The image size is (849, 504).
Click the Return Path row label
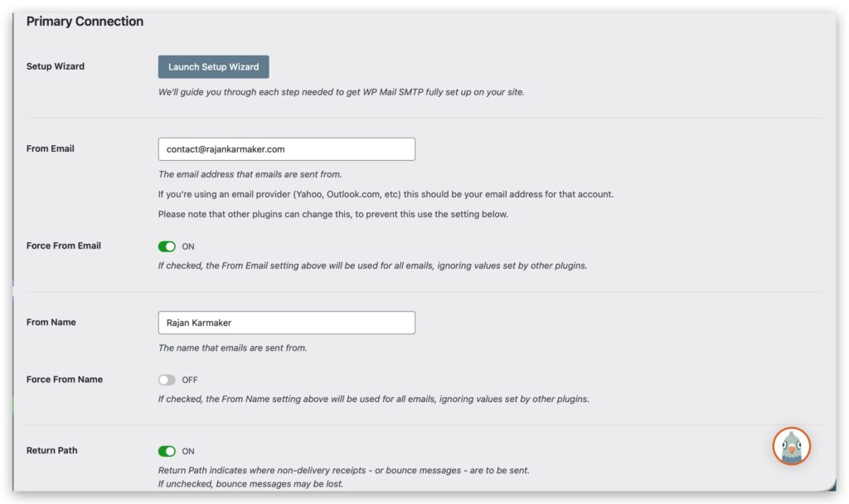click(52, 450)
